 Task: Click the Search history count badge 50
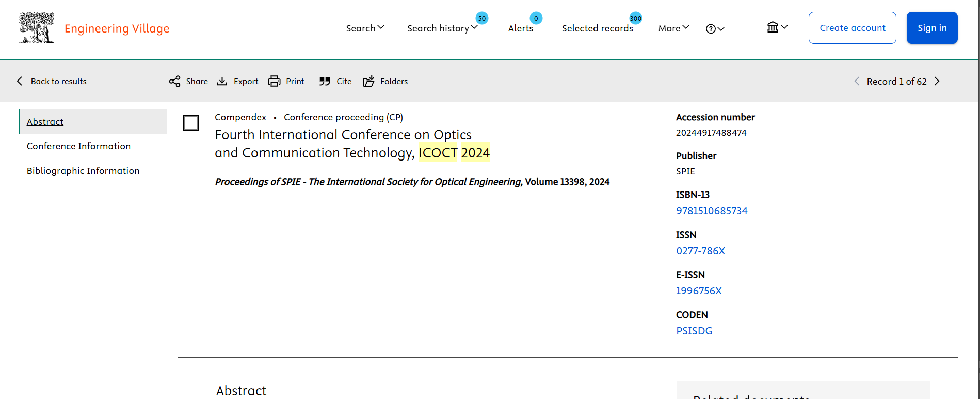(x=481, y=18)
